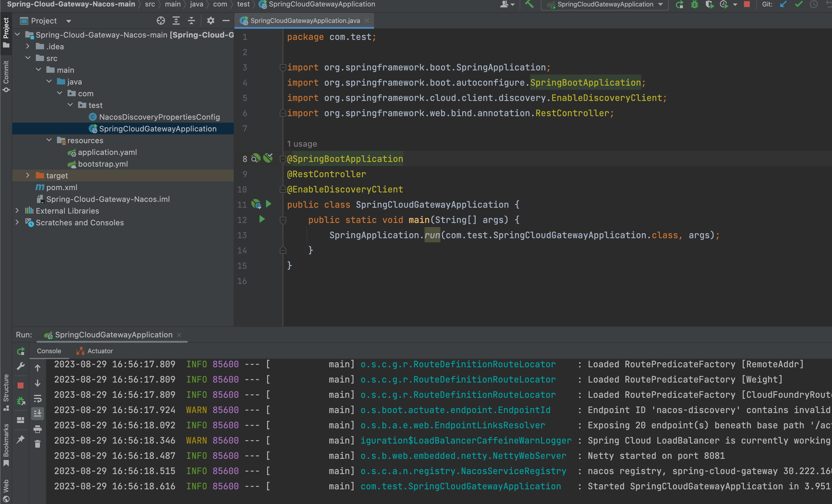
Task: Toggle Scroll to End console button
Action: coord(38,413)
